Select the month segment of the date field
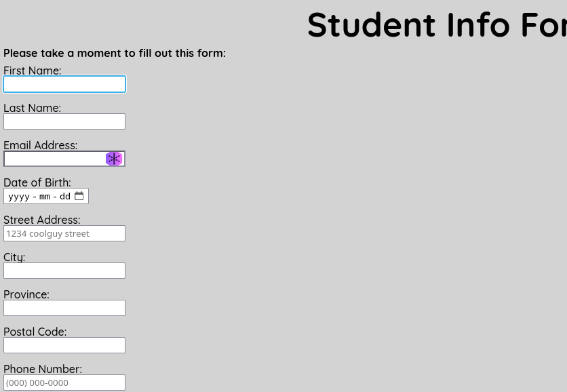Screen dimensions: 567x392 (x=45, y=197)
